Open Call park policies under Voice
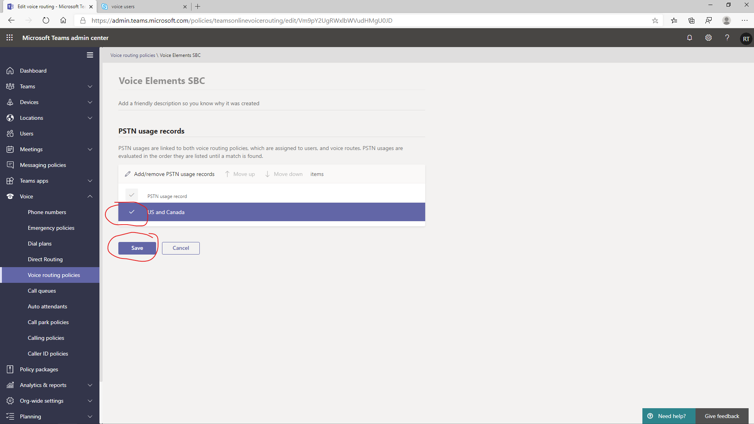This screenshot has width=754, height=424. [48, 322]
